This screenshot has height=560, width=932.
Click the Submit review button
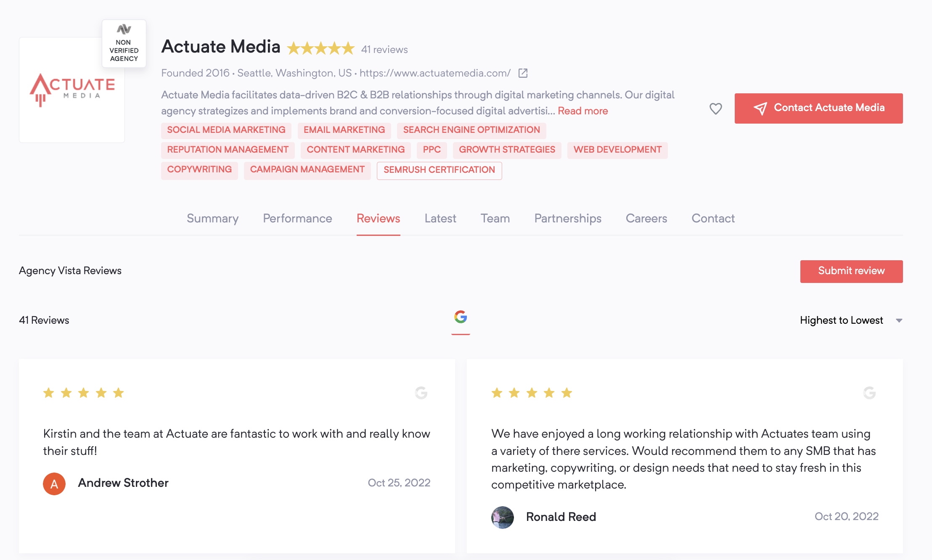(851, 272)
